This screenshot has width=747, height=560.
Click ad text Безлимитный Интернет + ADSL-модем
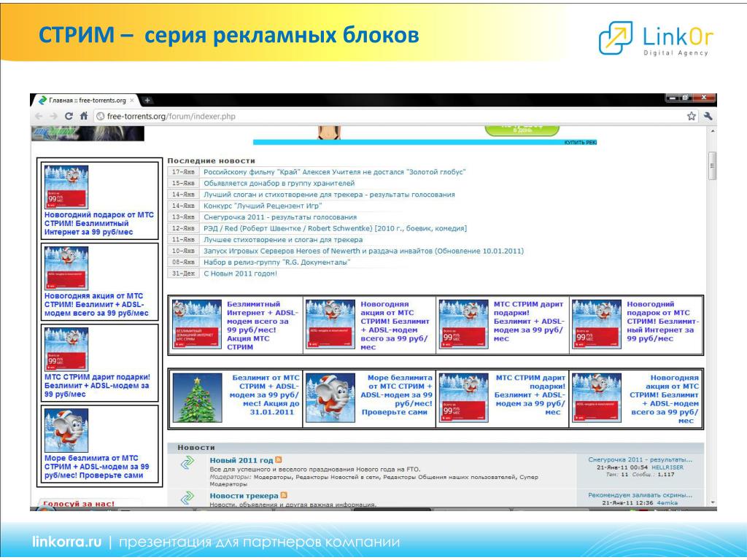tap(263, 326)
